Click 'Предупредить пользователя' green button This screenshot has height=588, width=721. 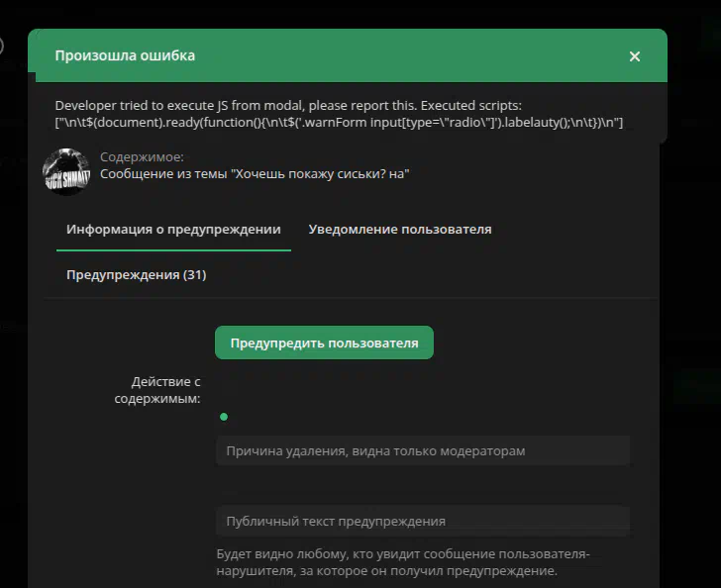[x=324, y=343]
